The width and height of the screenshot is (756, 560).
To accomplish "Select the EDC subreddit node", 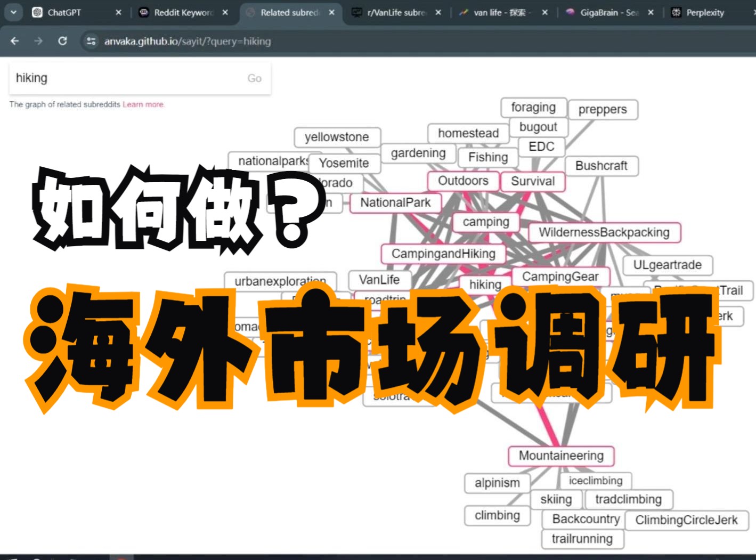I will pos(541,147).
